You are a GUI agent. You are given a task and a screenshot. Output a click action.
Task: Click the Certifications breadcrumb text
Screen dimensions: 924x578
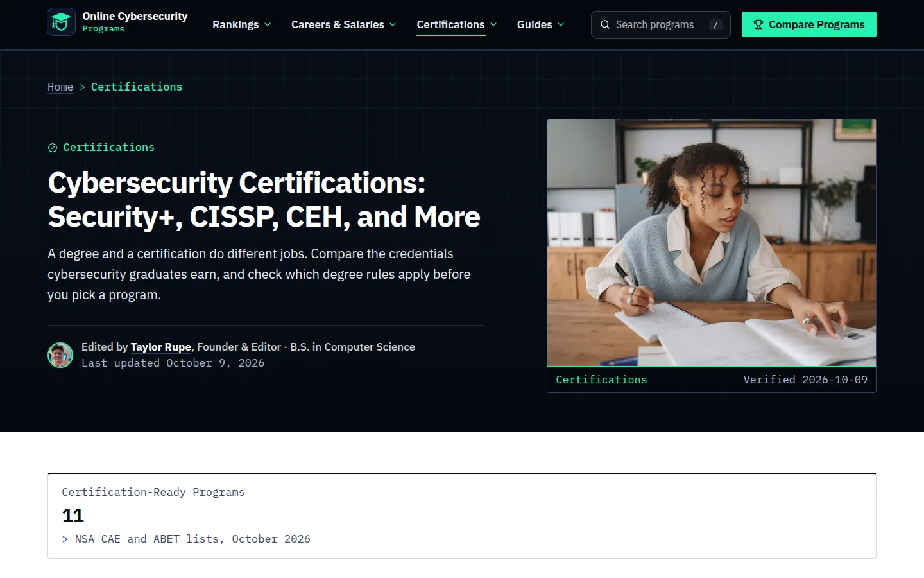click(137, 87)
